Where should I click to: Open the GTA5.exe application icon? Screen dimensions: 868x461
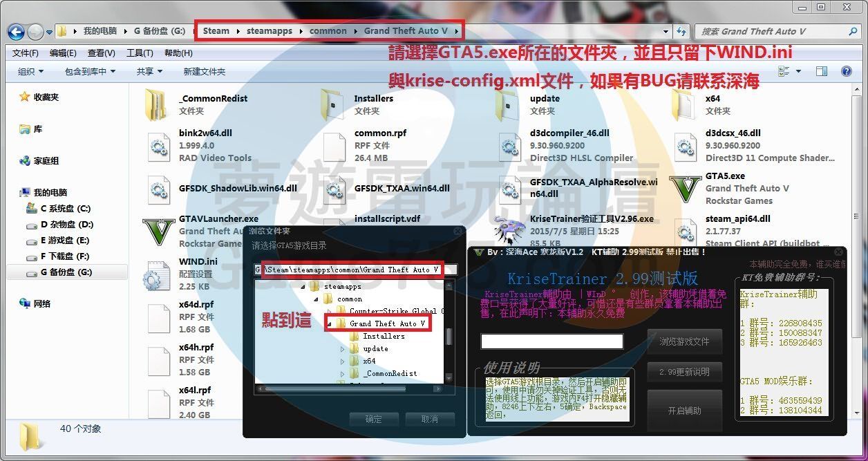point(685,189)
